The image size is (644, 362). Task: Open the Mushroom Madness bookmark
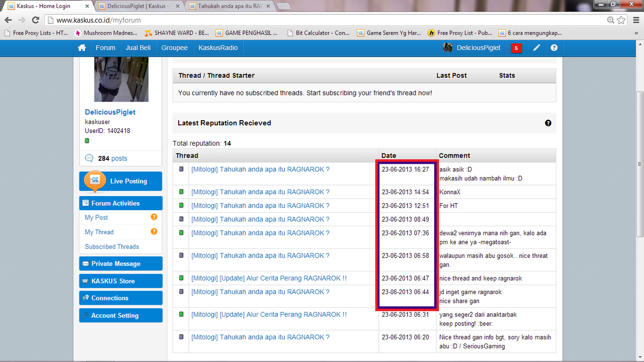tap(106, 33)
